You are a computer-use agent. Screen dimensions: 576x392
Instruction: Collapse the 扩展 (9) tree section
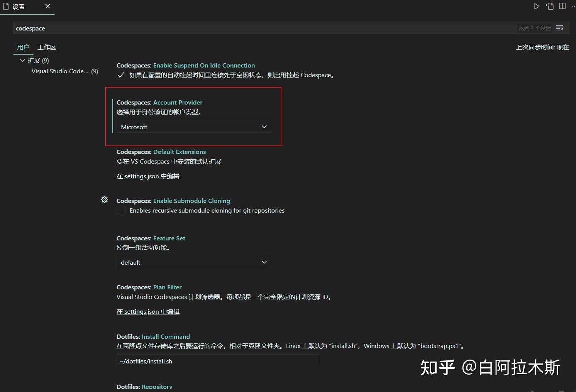(x=22, y=60)
